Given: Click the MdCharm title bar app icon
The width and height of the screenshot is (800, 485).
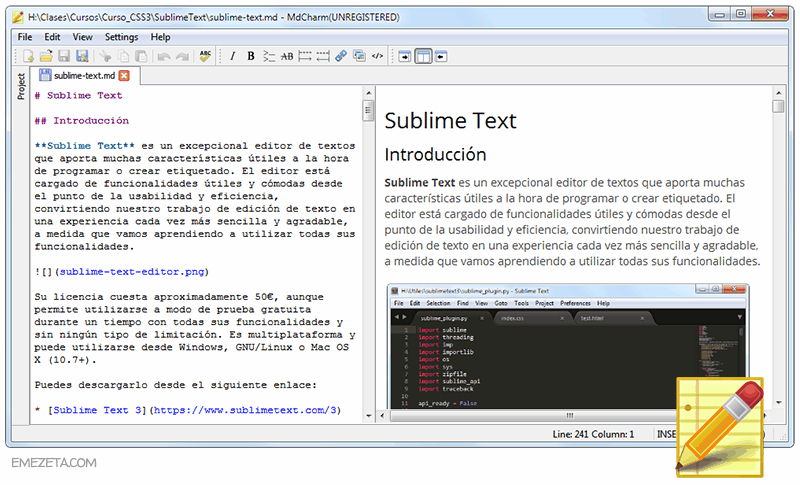Looking at the screenshot, I should 18,17.
